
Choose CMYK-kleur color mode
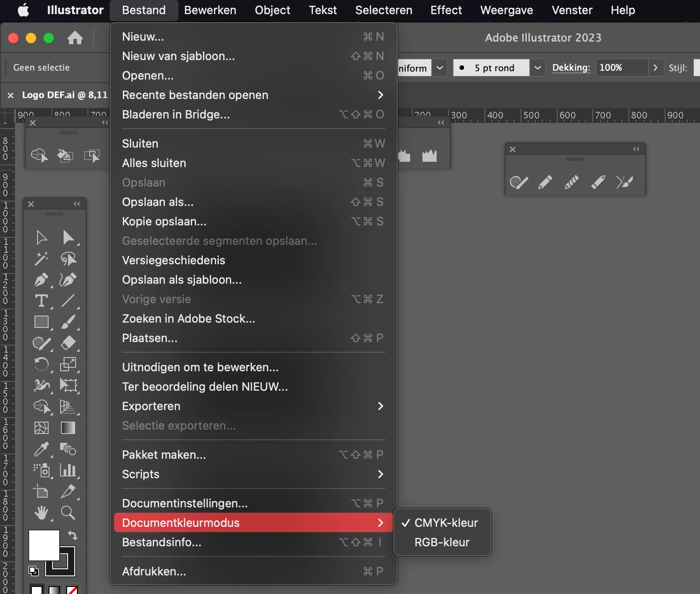(x=442, y=523)
